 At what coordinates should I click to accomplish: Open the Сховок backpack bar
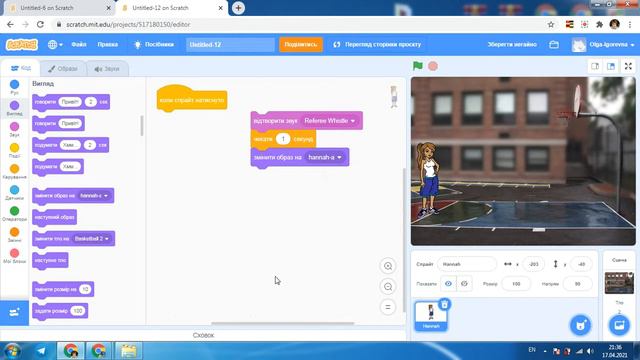coord(203,335)
